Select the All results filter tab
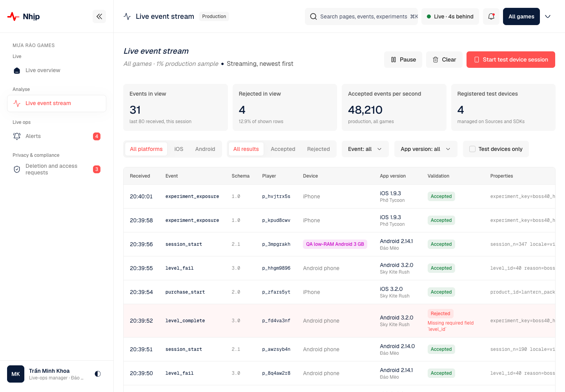 pyautogui.click(x=246, y=149)
